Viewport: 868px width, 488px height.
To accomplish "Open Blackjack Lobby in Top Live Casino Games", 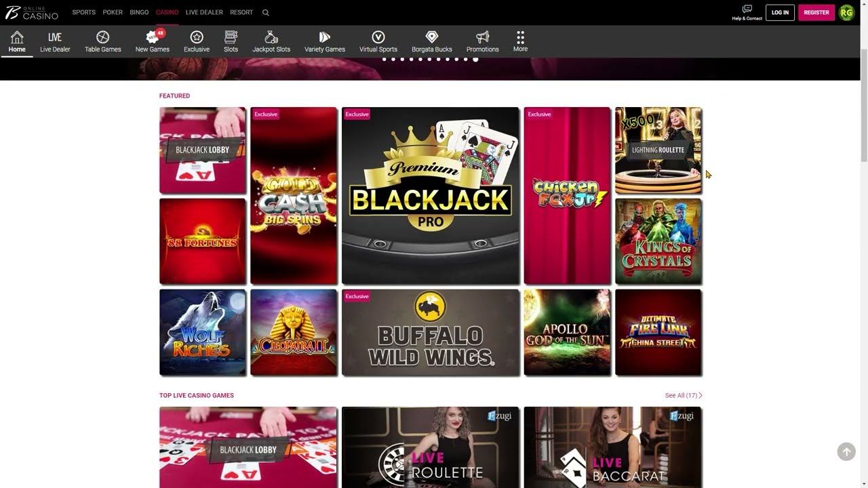I will click(x=248, y=447).
